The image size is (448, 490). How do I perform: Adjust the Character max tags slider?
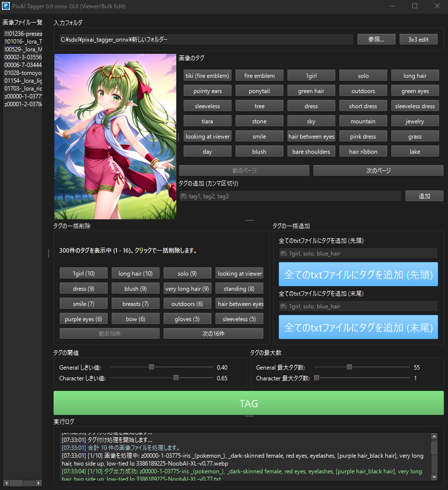[x=317, y=378]
